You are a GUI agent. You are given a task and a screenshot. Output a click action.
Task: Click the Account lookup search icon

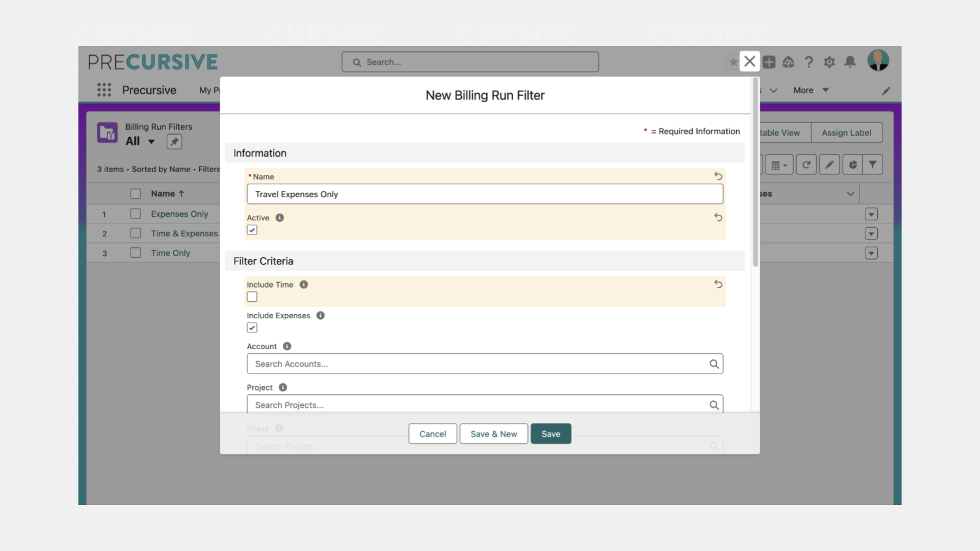(x=714, y=364)
